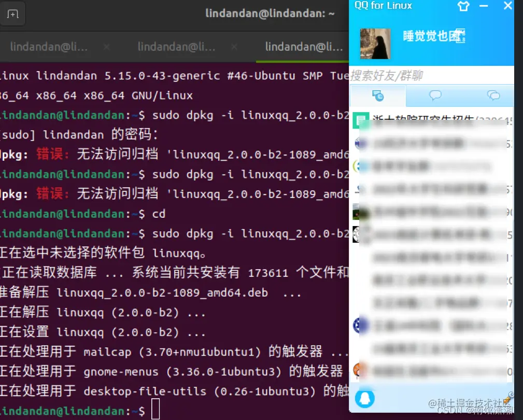Open the QQ skin changer shirt icon
The height and width of the screenshot is (420, 523).
(463, 6)
